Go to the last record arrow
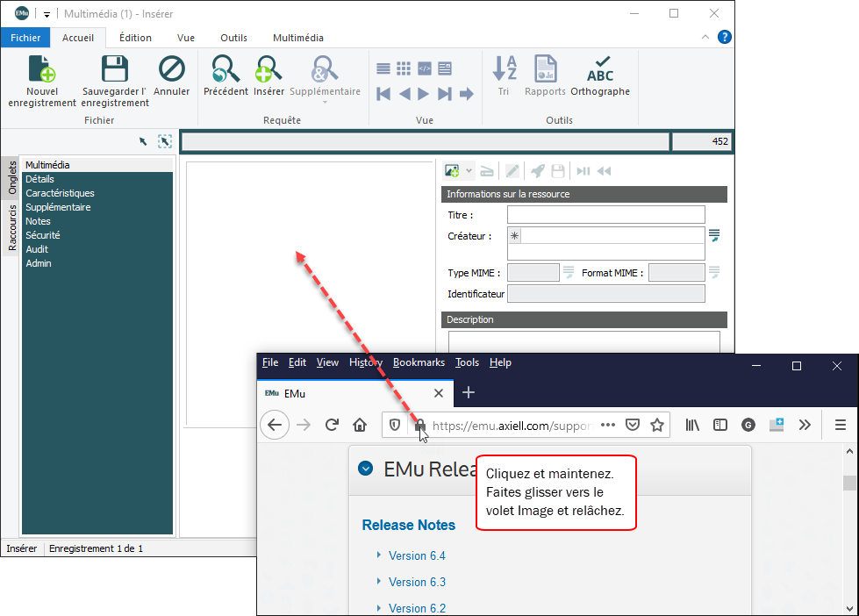The image size is (859, 616). pos(445,94)
